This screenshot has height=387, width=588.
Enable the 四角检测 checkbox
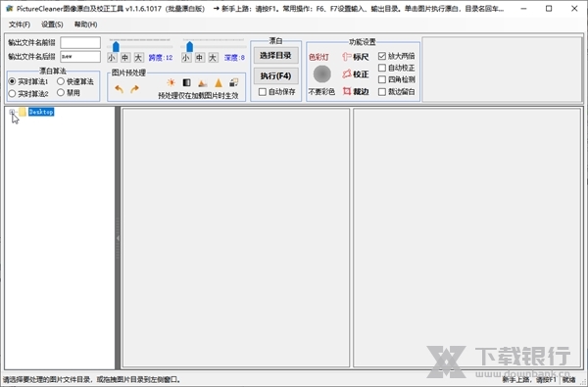(382, 79)
